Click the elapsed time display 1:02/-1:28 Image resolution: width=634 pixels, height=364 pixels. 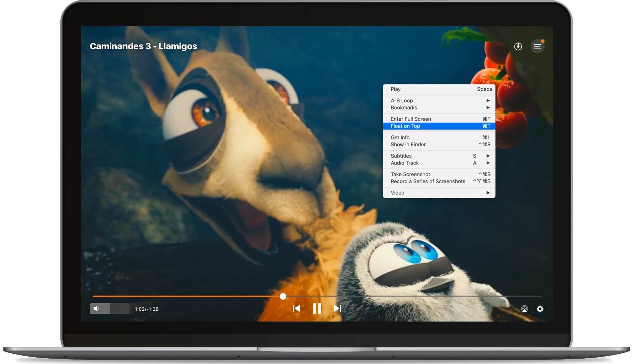[147, 309]
